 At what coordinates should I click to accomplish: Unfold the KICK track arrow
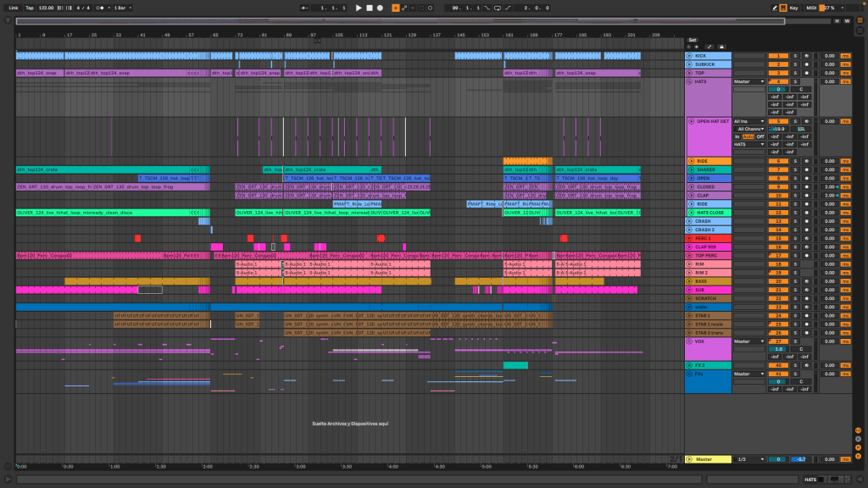(x=689, y=56)
